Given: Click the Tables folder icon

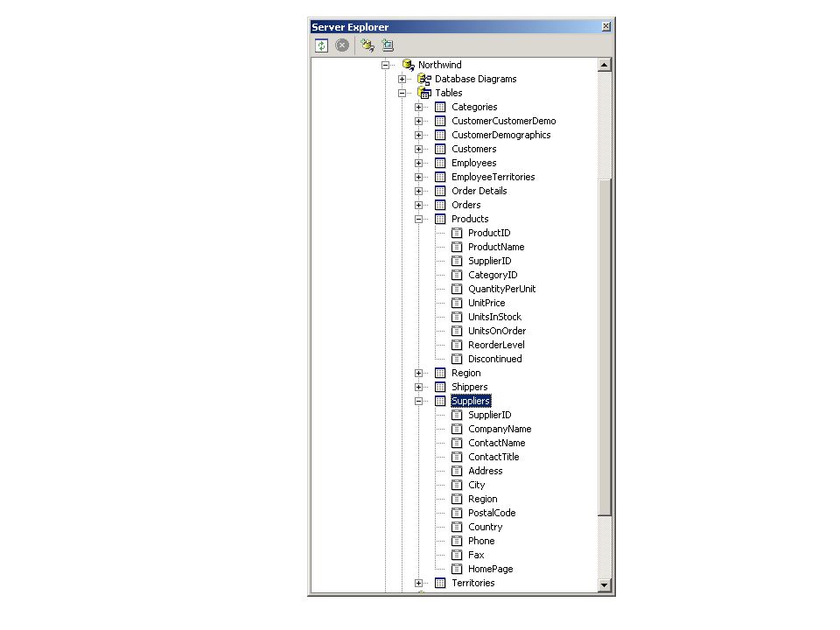Looking at the screenshot, I should pyautogui.click(x=424, y=94).
